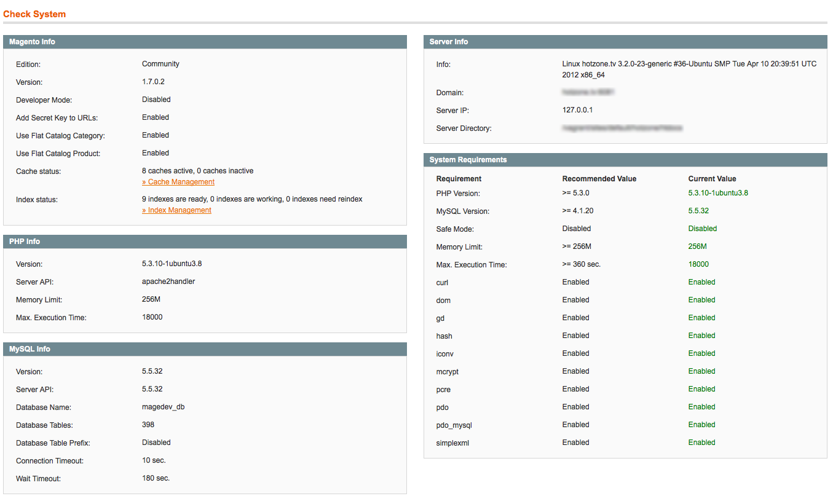833x504 pixels.
Task: Click the blurred Server Directory value
Action: point(623,128)
